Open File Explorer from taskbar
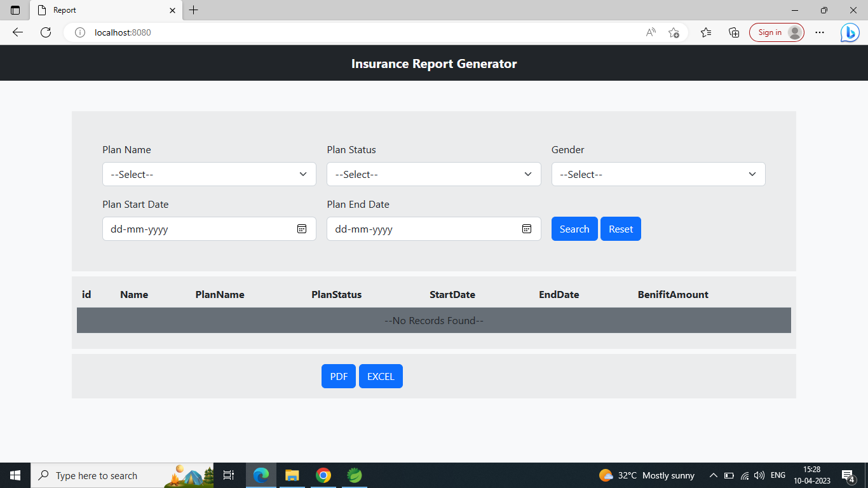 click(x=292, y=475)
